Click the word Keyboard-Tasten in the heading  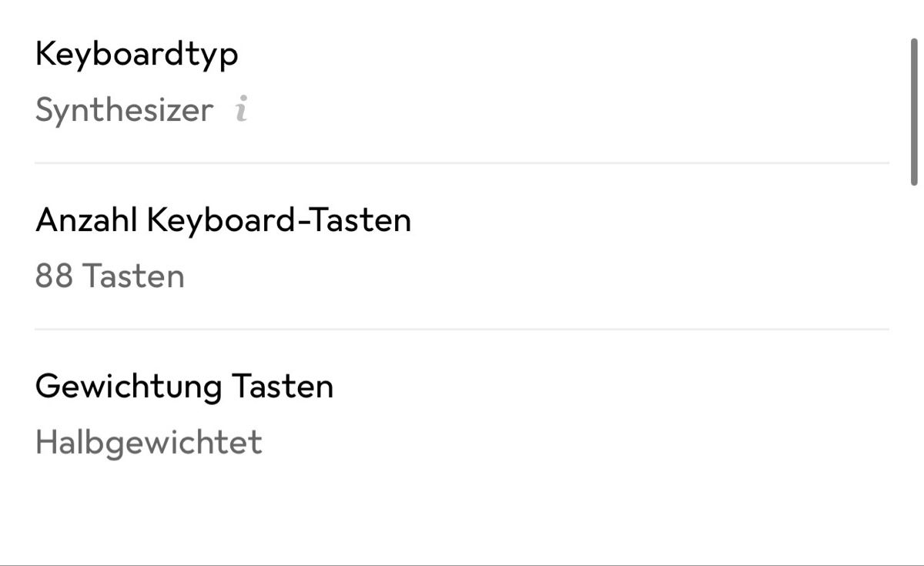[279, 220]
